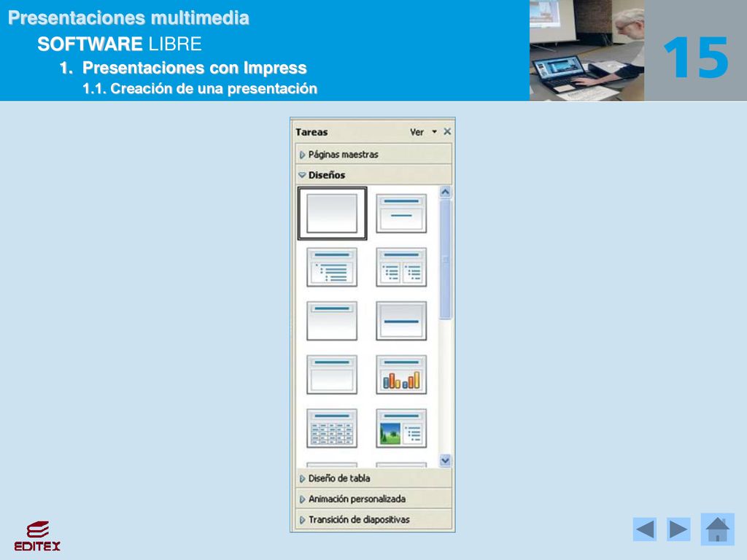Expand the Transición de diapositivas section
The width and height of the screenshot is (747, 560).
click(373, 519)
